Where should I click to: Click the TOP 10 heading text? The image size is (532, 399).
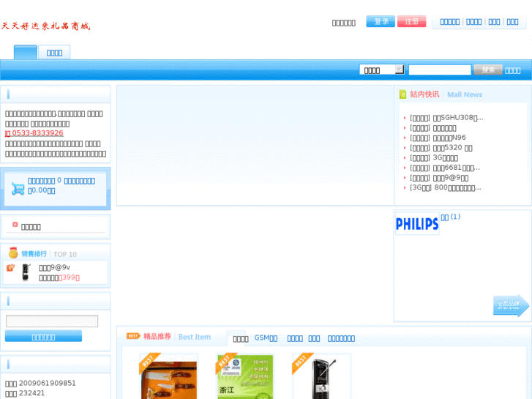tap(65, 254)
